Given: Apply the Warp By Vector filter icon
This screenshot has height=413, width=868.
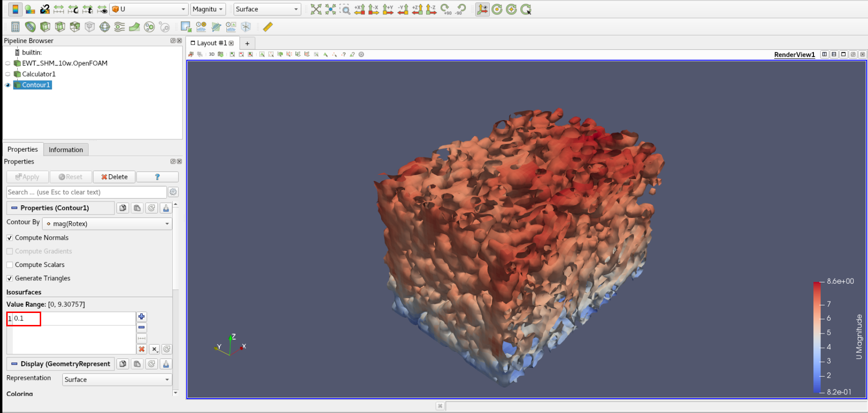Looking at the screenshot, I should 135,27.
